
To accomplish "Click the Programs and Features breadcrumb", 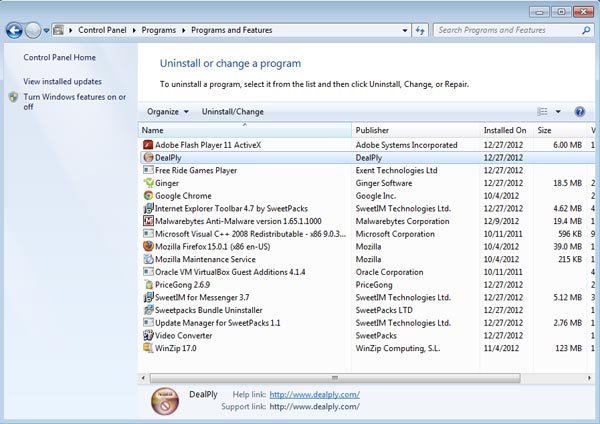I will click(x=232, y=30).
